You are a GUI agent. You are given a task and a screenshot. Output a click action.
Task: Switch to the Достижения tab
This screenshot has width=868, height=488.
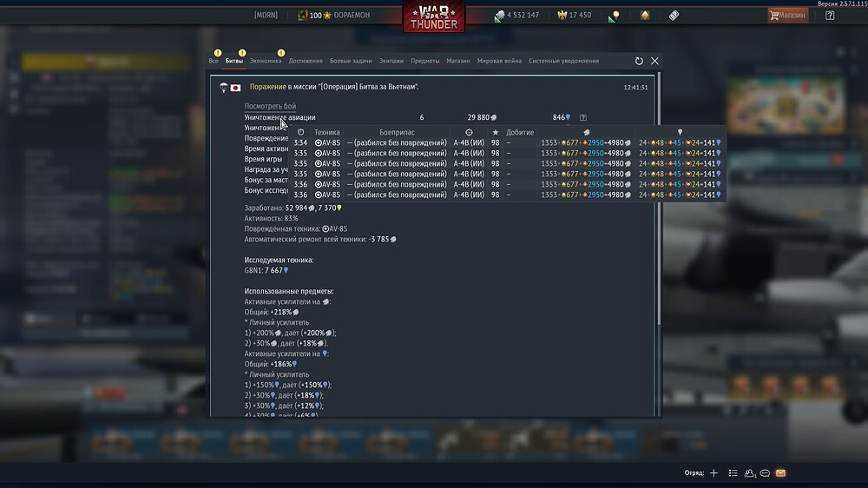(x=306, y=61)
